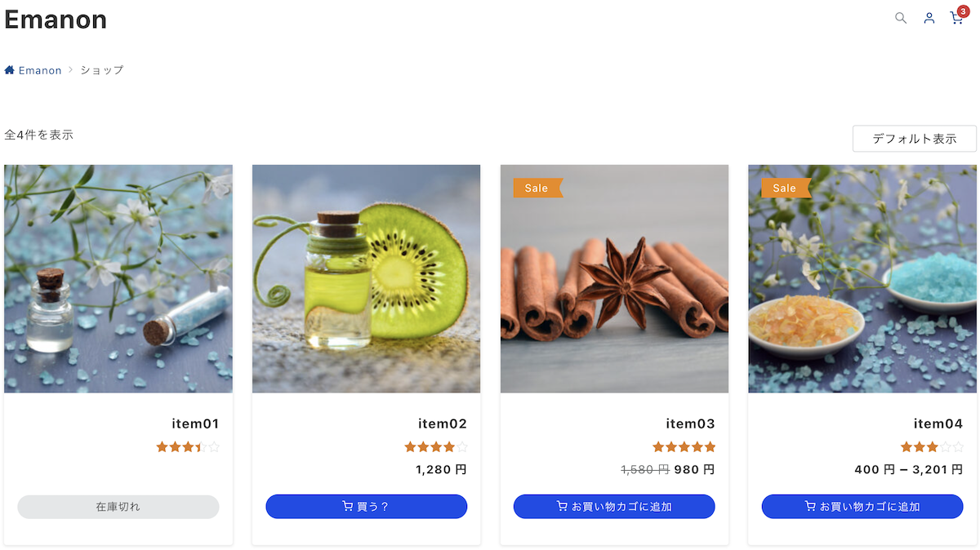Click the cart badge showing 3
This screenshot has height=550, width=980.
(963, 11)
